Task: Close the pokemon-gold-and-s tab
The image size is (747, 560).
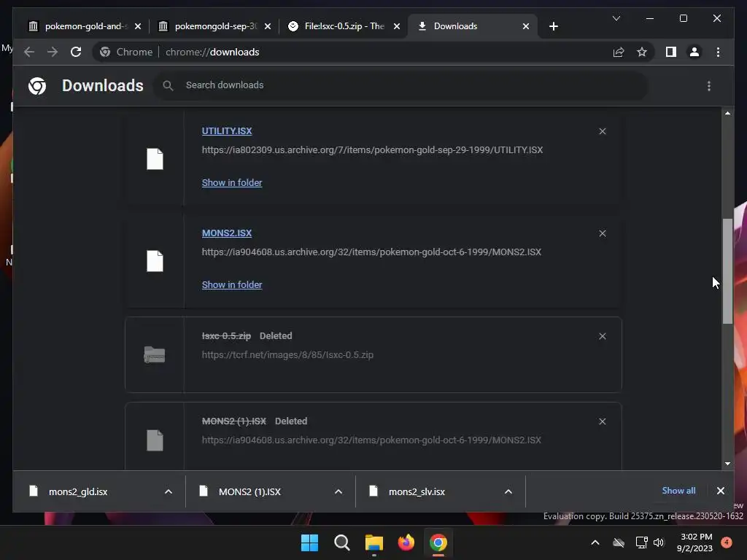Action: click(x=138, y=26)
